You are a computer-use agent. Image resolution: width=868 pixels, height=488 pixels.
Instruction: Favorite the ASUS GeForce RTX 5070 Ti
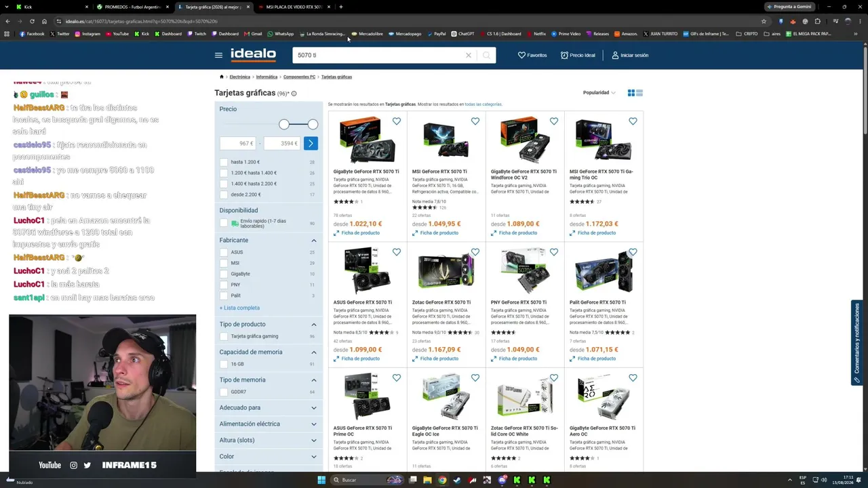point(397,252)
